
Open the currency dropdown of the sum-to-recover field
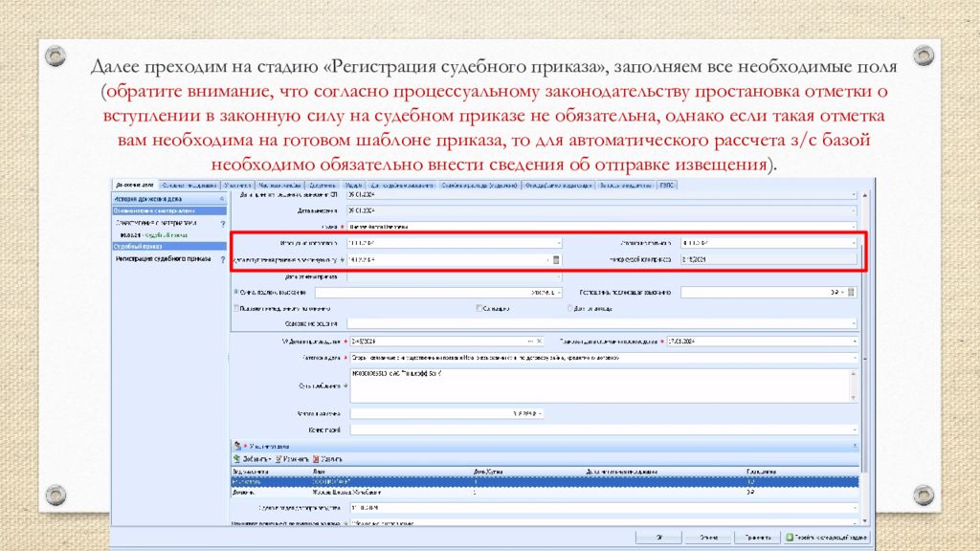click(559, 293)
